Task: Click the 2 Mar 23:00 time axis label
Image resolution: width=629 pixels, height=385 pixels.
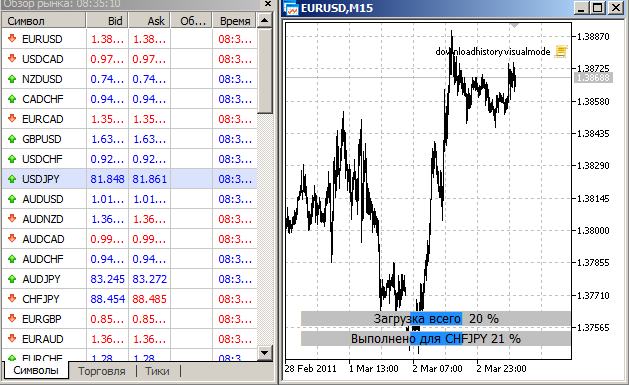Action: point(501,369)
